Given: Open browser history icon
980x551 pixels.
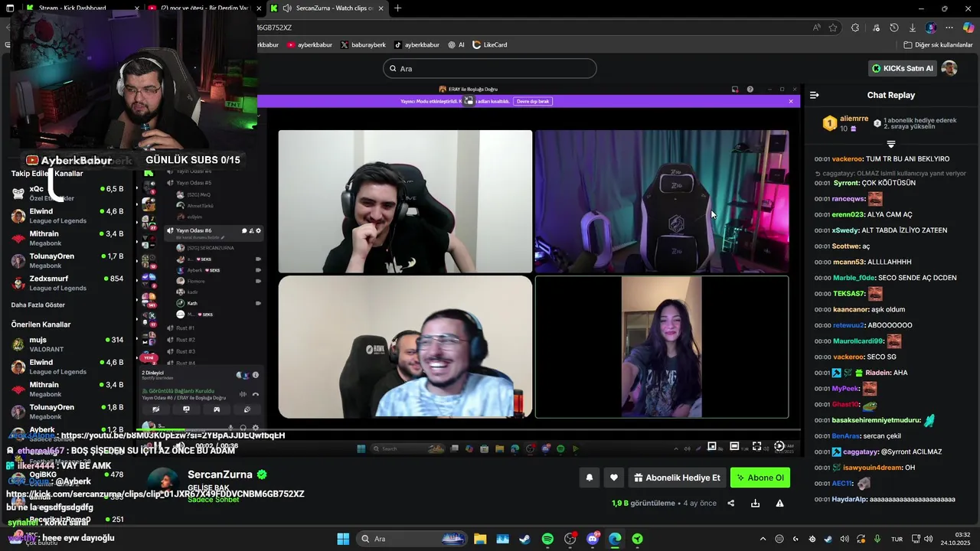Looking at the screenshot, I should click(x=893, y=28).
